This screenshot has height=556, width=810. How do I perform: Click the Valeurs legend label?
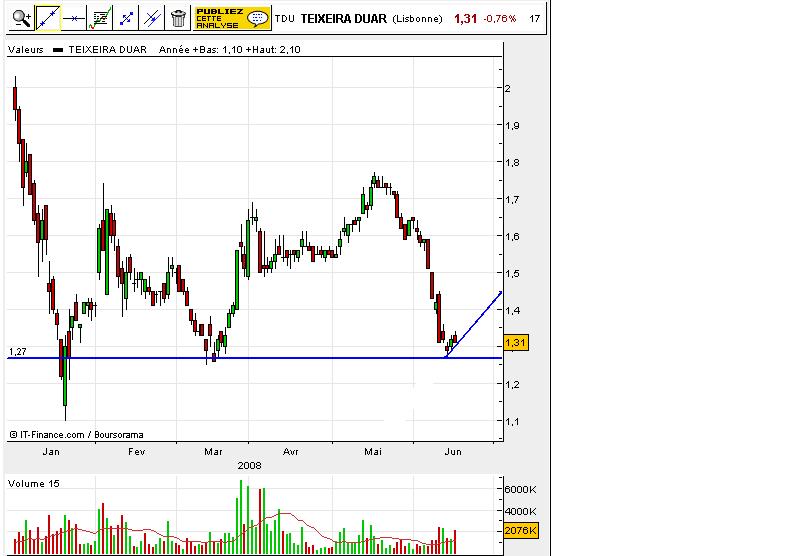26,50
